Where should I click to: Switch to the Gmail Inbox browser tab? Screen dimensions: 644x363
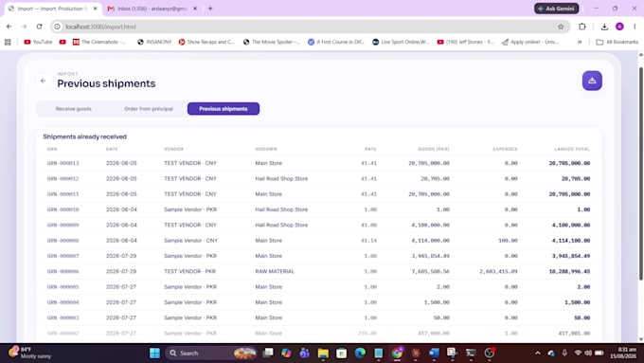[152, 9]
